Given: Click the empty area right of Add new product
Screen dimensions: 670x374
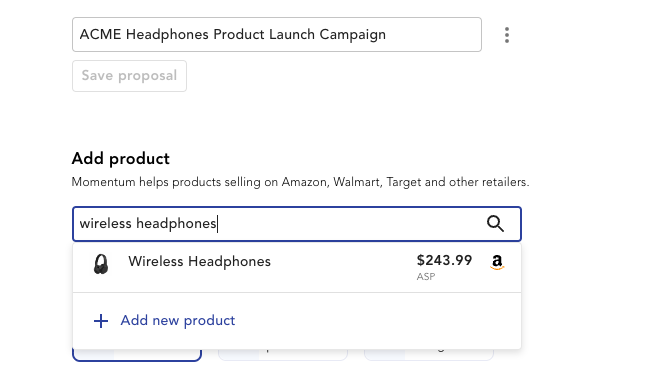Looking at the screenshot, I should 376,321.
